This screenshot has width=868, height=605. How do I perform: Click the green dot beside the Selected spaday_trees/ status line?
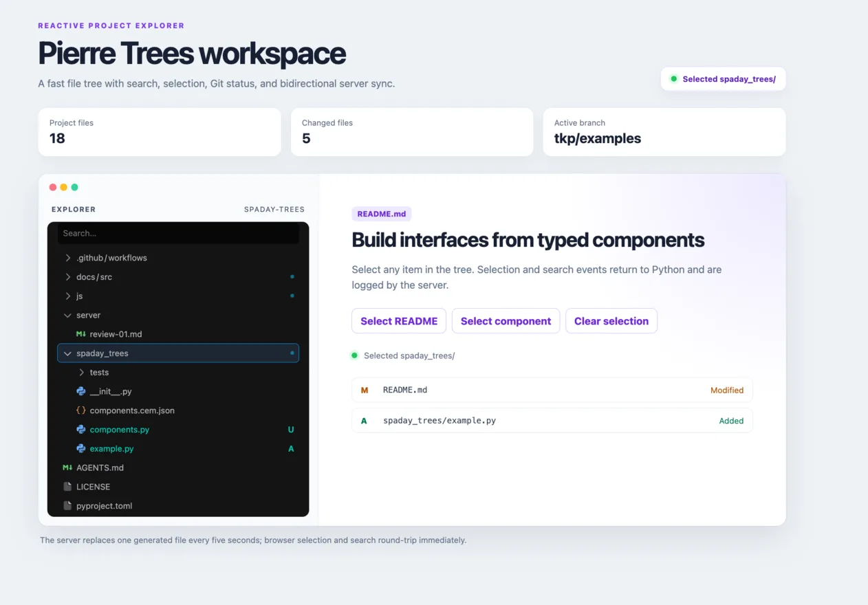(x=355, y=355)
